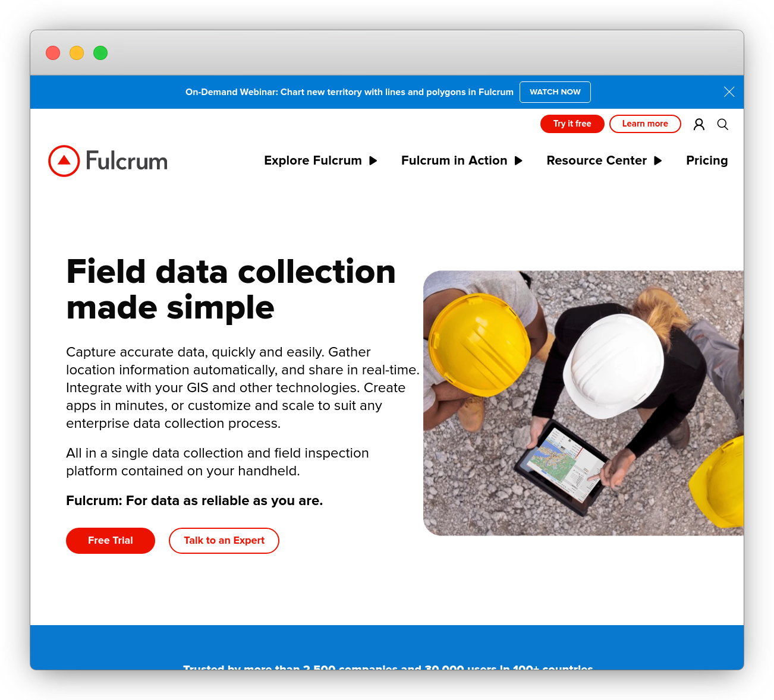Expand the Fulcrum in Action dropdown arrow
The width and height of the screenshot is (774, 700).
[518, 160]
